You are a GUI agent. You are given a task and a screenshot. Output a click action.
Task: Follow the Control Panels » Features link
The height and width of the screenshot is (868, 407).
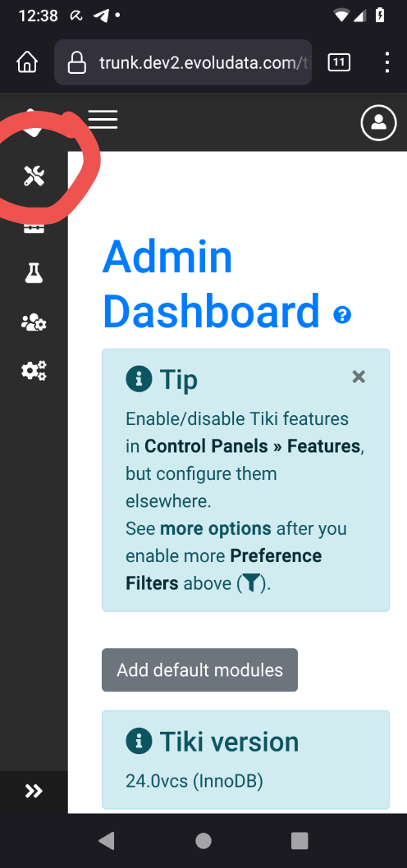[252, 446]
